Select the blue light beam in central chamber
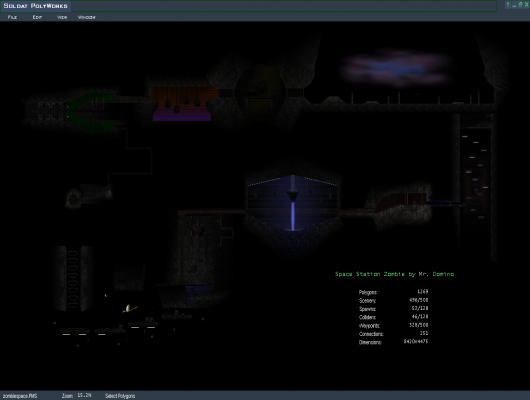Screen dimensions: 530x400 point(293,215)
